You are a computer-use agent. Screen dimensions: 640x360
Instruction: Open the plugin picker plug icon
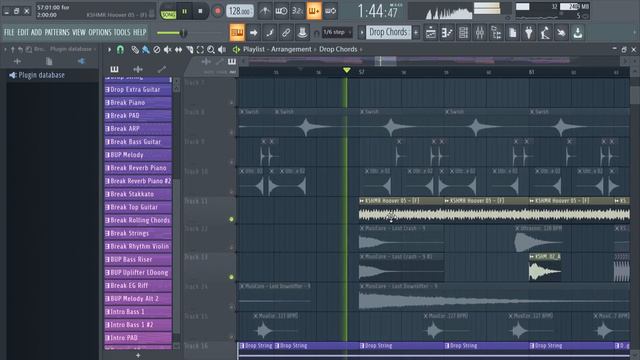coord(529,33)
